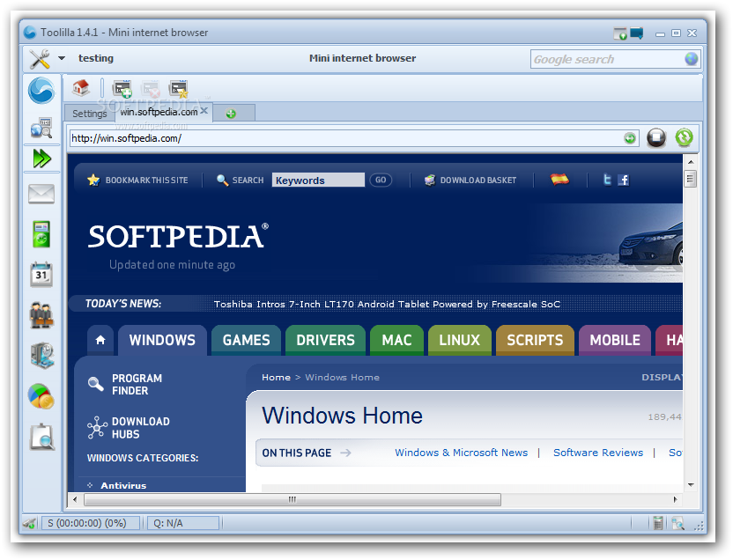
Task: Add a new tab with green plus
Action: coord(231,114)
